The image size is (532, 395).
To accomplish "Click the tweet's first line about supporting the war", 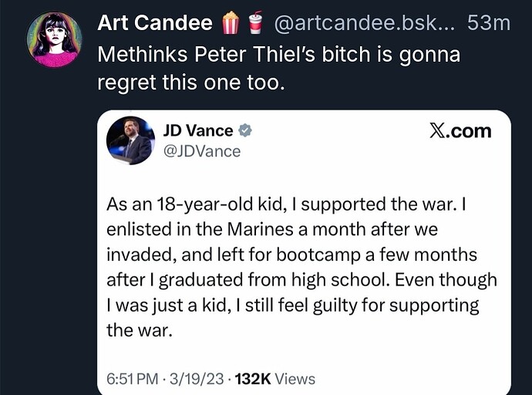I will (x=291, y=206).
